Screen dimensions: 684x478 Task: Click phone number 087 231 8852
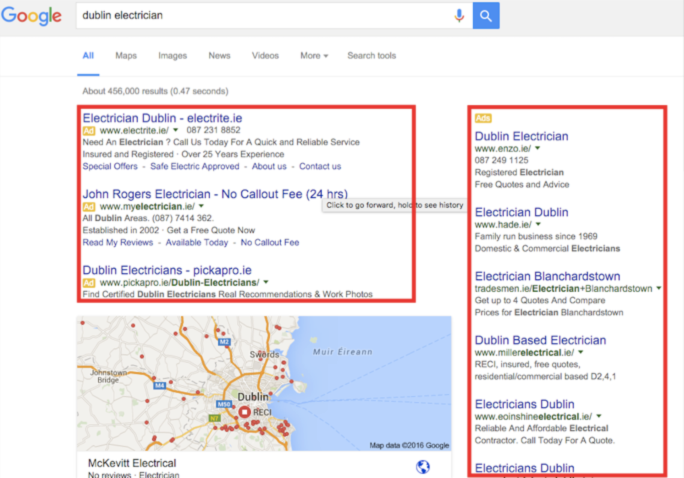(x=213, y=130)
